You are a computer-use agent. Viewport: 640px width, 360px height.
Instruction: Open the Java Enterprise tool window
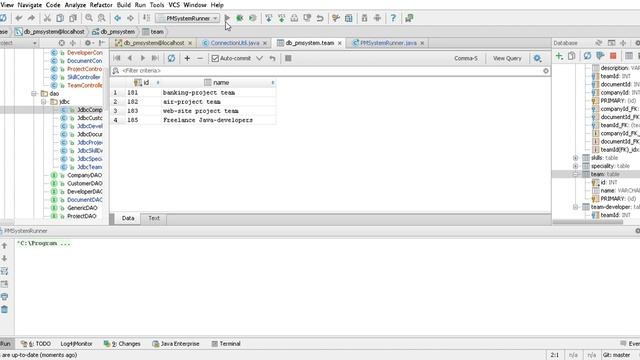[x=176, y=344]
